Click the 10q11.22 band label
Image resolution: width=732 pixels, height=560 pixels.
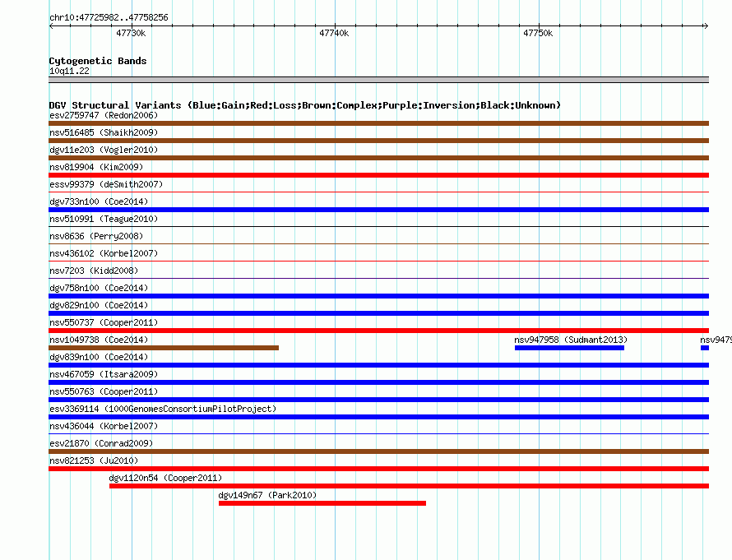[69, 71]
